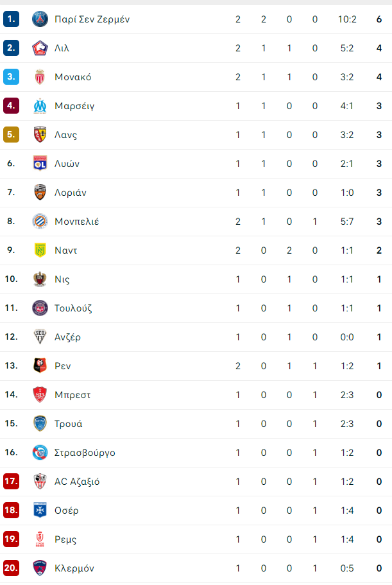Click the Paris Saint-Germain club crest
392x585 pixels.
tap(40, 19)
